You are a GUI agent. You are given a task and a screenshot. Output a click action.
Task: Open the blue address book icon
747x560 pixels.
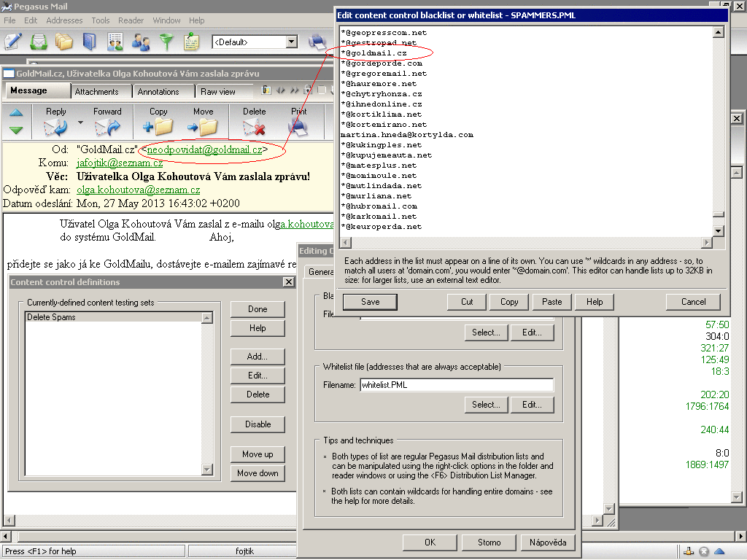pyautogui.click(x=89, y=42)
